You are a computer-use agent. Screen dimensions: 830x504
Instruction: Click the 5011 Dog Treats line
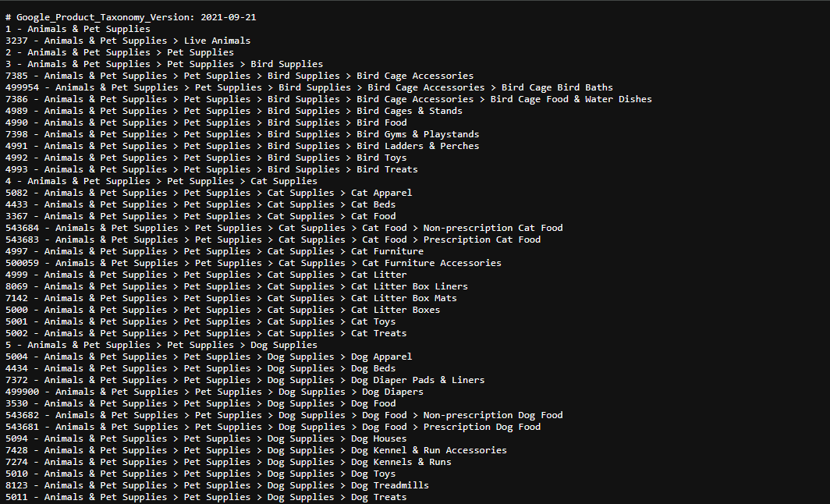point(206,497)
